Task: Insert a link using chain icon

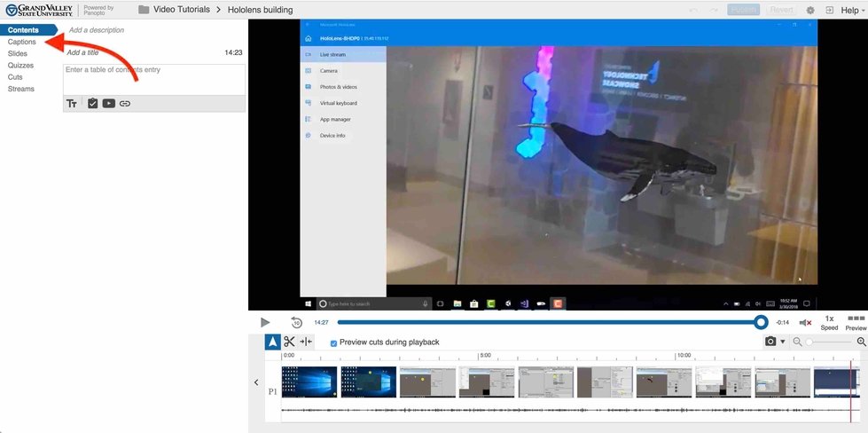Action: point(125,104)
